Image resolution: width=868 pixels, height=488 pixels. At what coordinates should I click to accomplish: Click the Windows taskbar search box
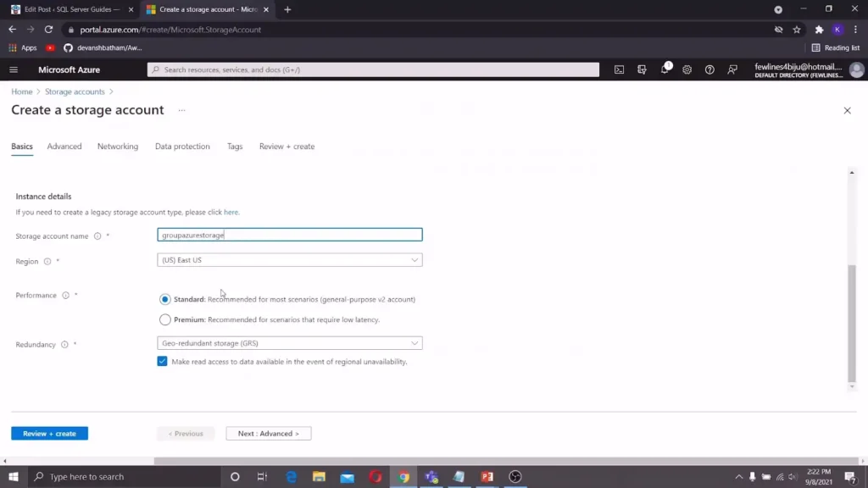(x=124, y=476)
